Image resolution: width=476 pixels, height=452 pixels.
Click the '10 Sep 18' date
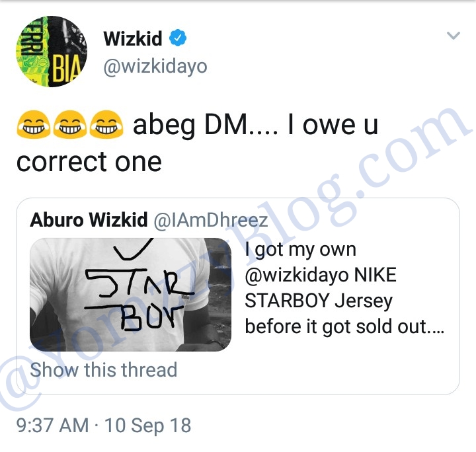[148, 426]
